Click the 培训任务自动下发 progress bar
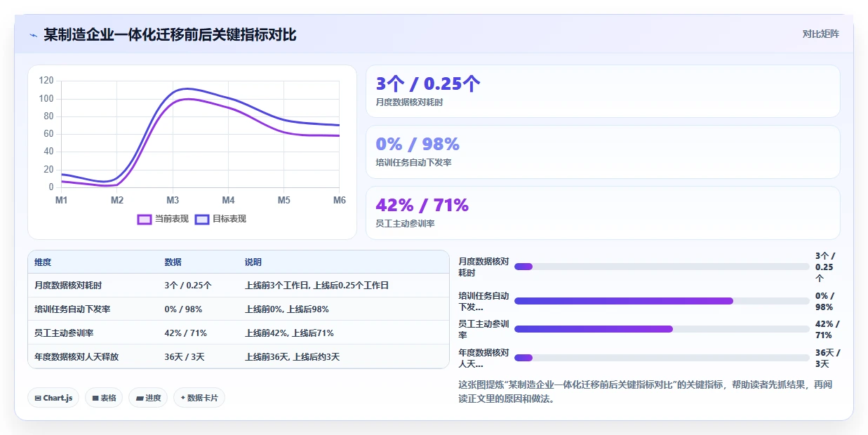The image size is (868, 435). (x=662, y=301)
